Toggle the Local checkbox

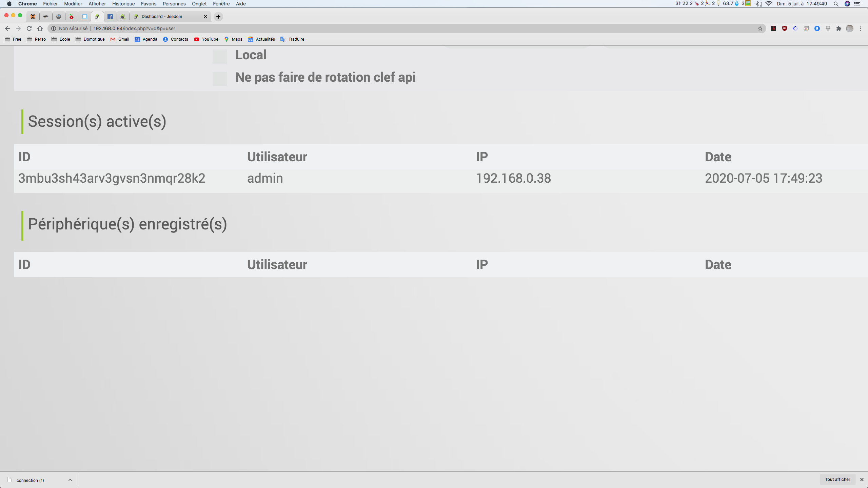220,56
